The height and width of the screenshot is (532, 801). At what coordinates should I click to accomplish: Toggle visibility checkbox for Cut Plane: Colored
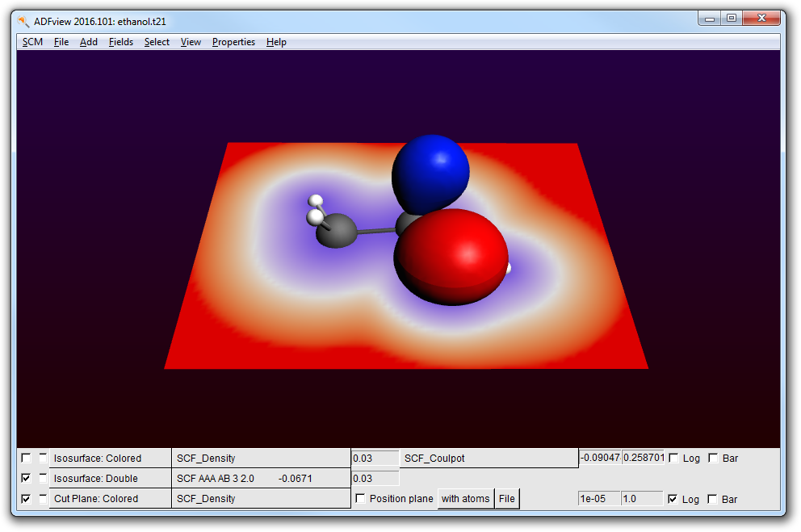click(26, 499)
